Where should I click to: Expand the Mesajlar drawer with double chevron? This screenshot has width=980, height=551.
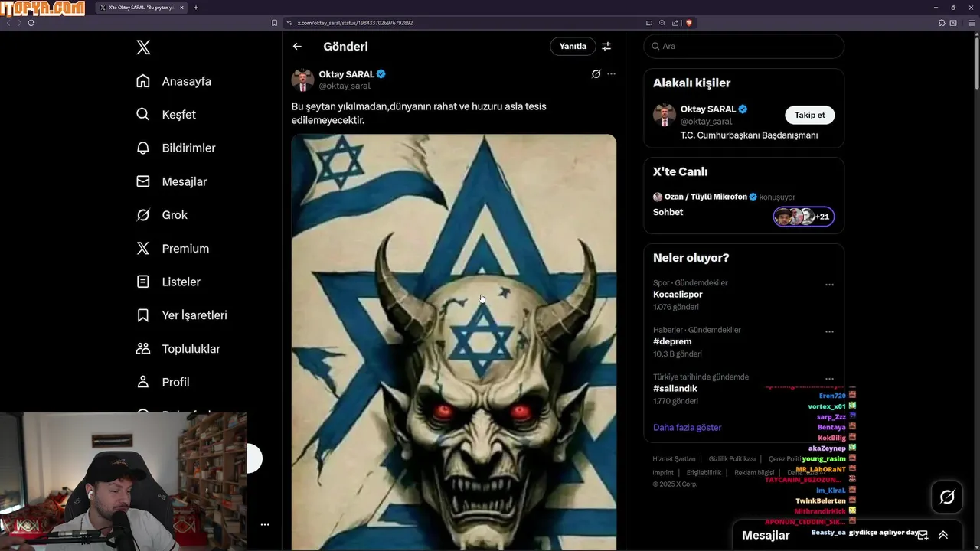coord(943,536)
